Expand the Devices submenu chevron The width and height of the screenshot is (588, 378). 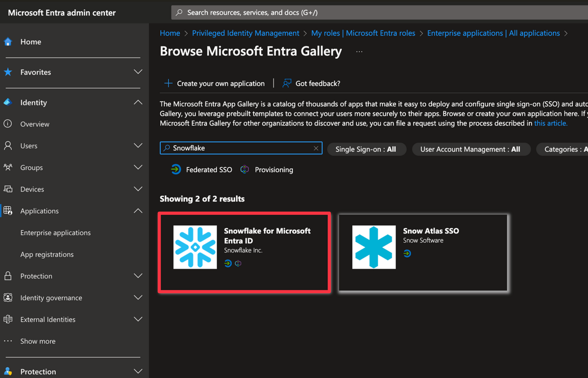point(138,189)
